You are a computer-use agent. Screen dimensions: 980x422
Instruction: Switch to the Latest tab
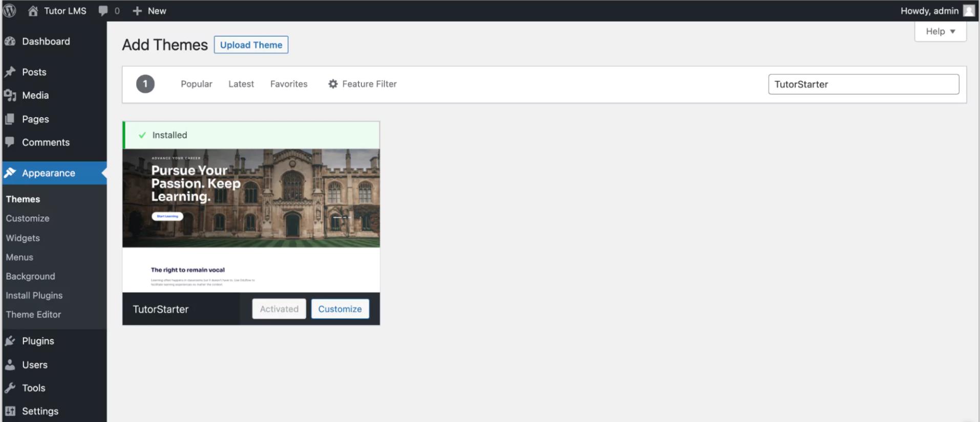coord(241,84)
